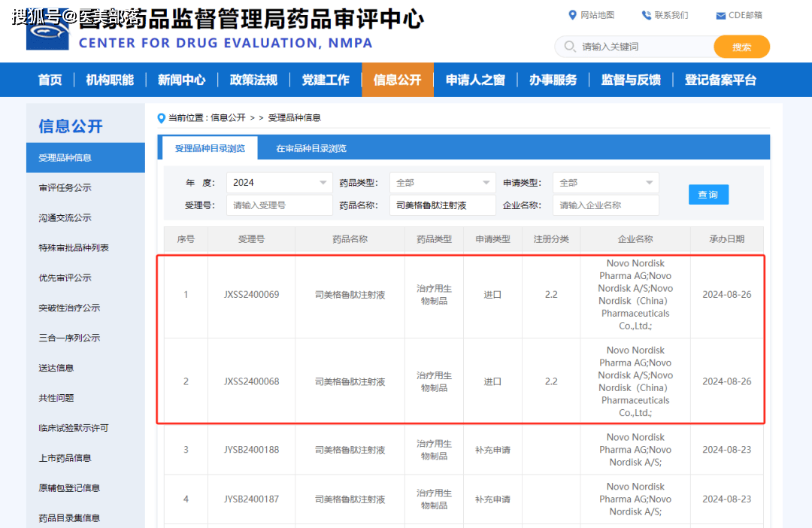The width and height of the screenshot is (812, 528).
Task: Click acceptance number JXSS2400069
Action: (251, 295)
